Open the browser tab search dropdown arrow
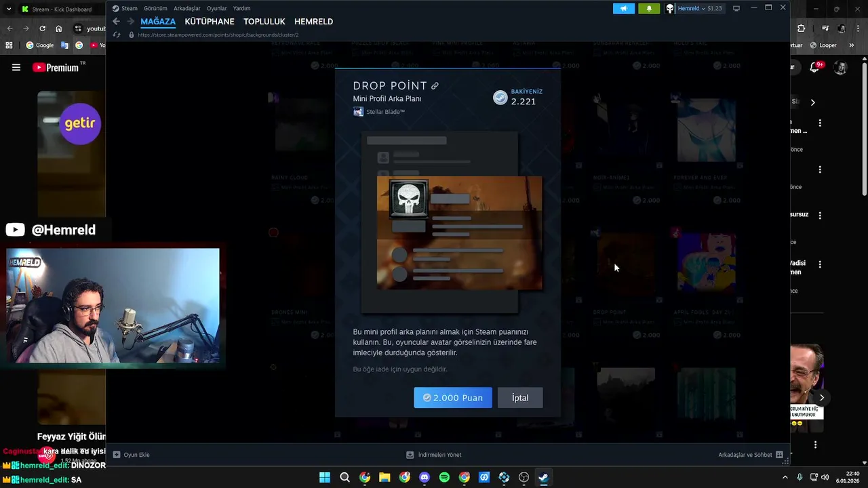 [x=9, y=9]
